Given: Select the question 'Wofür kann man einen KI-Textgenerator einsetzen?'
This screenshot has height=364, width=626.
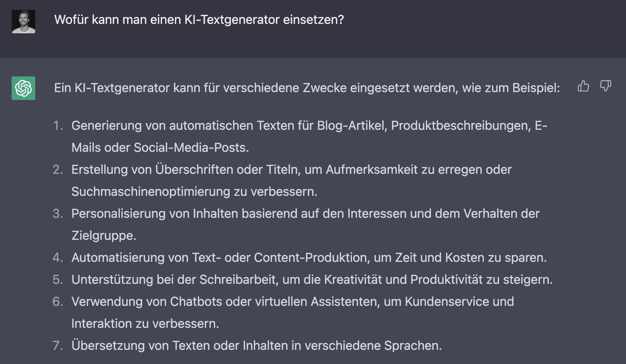Looking at the screenshot, I should point(199,19).
